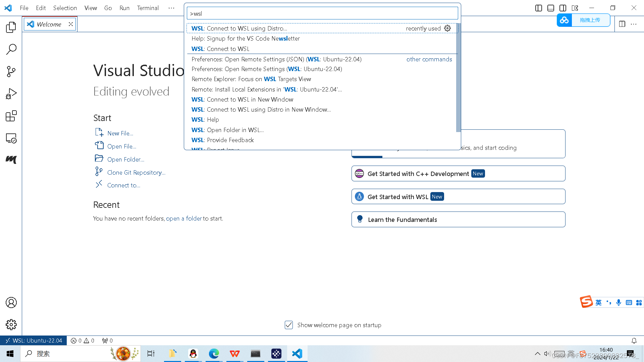Open notifications bell in status bar
The image size is (644, 362).
(634, 341)
